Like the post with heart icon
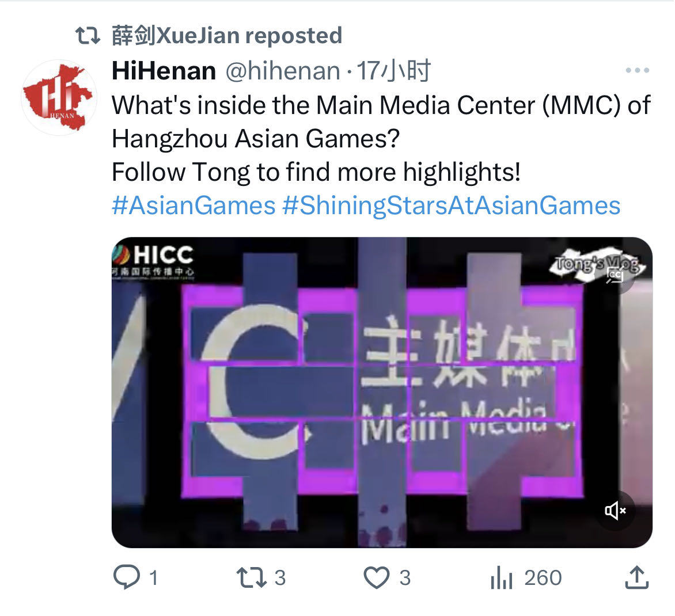Screen dimensions: 675x616 [377, 577]
